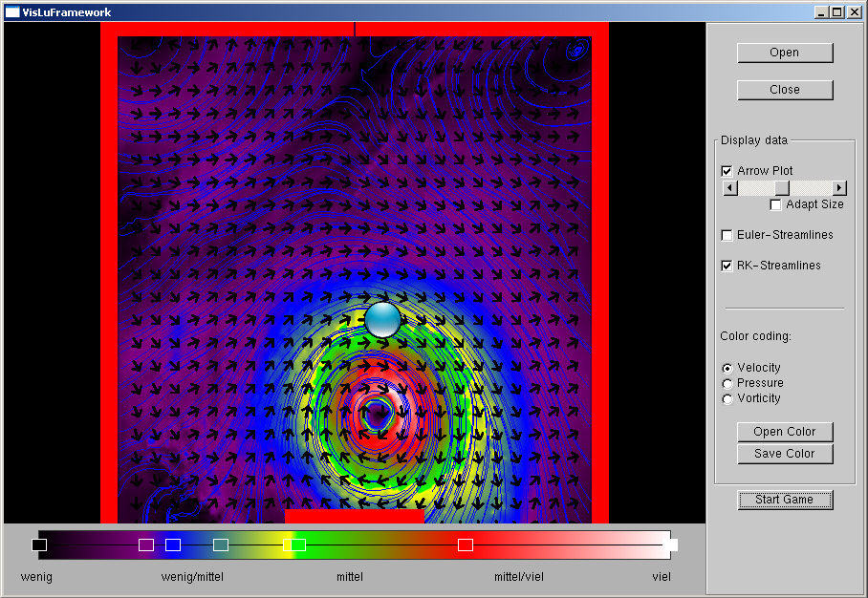Enable the Adapt Size checkbox
This screenshot has width=868, height=598.
point(776,204)
